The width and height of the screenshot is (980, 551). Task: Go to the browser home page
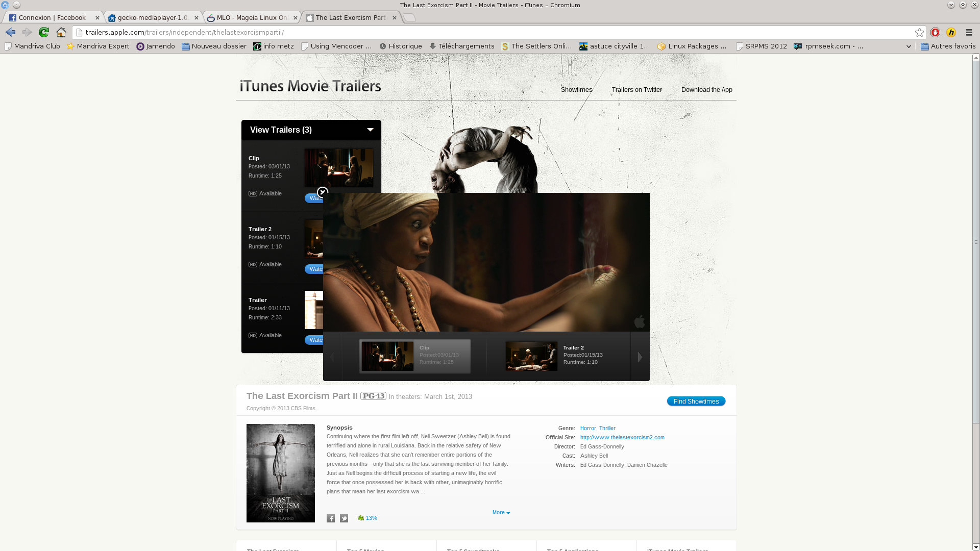[x=61, y=32]
